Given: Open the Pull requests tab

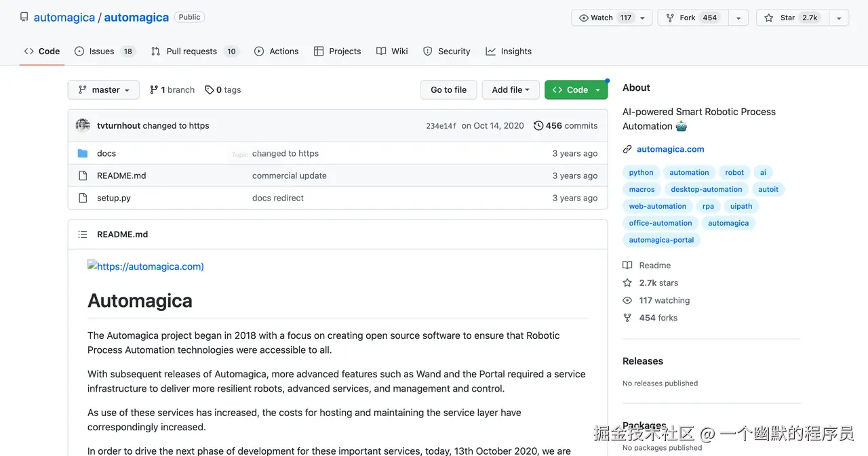Looking at the screenshot, I should pyautogui.click(x=195, y=51).
